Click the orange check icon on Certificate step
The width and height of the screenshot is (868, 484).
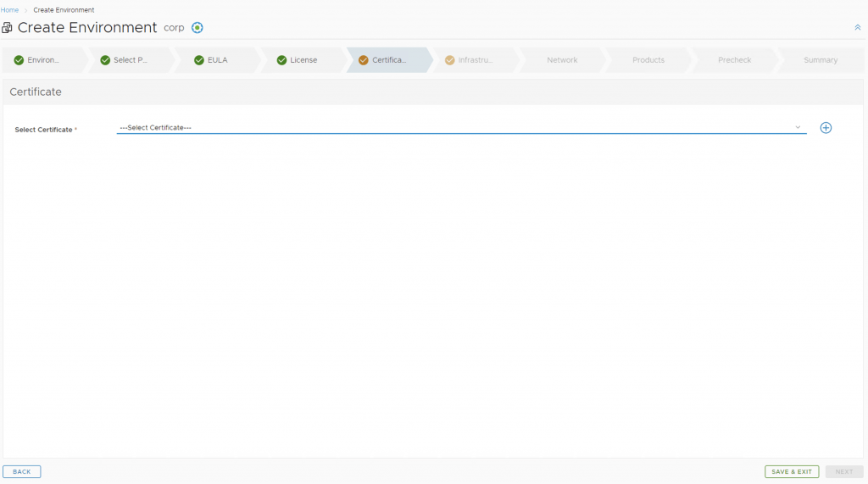pyautogui.click(x=364, y=60)
